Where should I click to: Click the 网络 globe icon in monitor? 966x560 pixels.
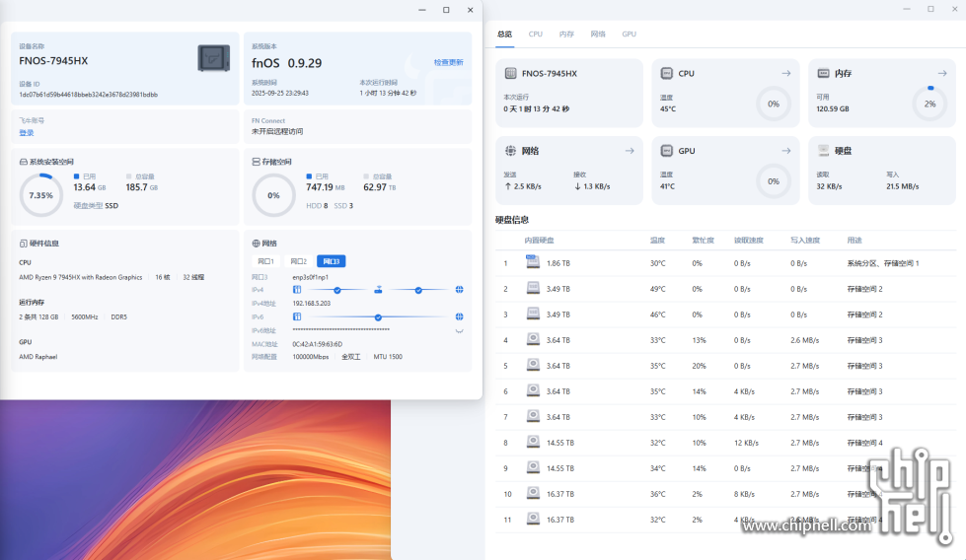(510, 151)
